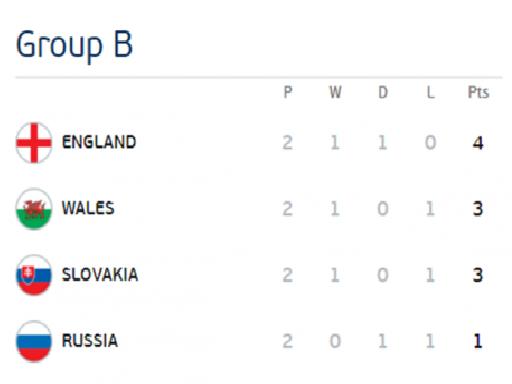Click the D column header
Viewport: 512px width, 384px height.
383,92
